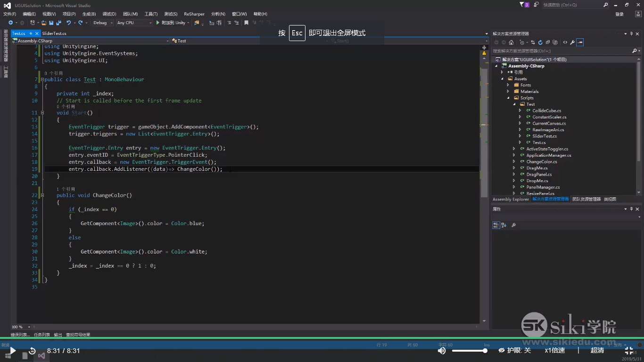Toggle Preview Selected Items in Solution Explorer
The image size is (644, 362).
coord(580,42)
